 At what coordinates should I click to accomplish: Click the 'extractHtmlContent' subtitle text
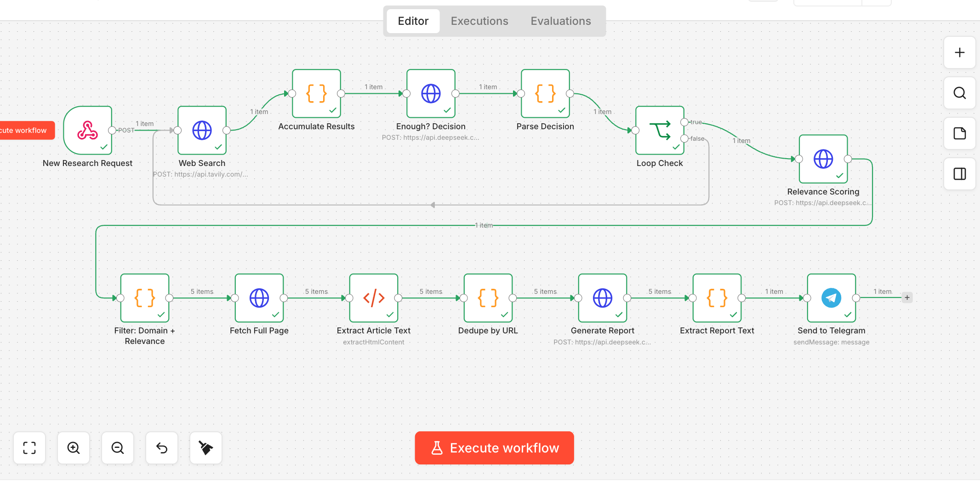point(374,342)
